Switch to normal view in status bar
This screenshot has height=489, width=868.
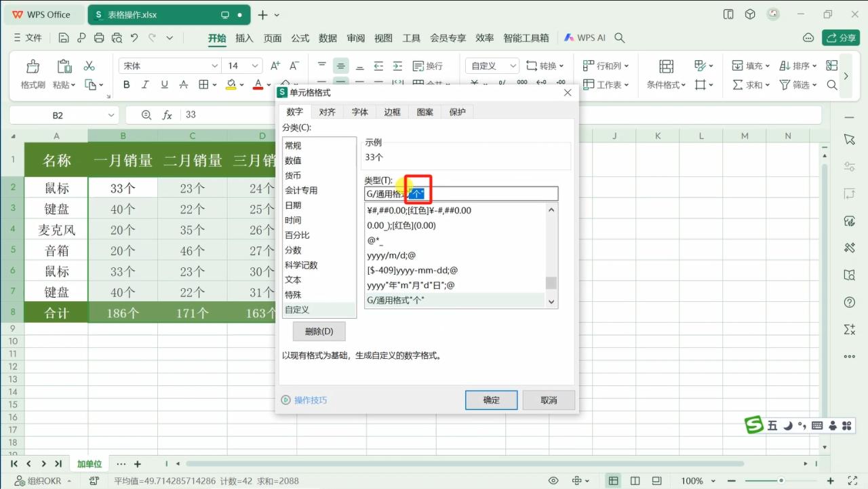(x=613, y=481)
